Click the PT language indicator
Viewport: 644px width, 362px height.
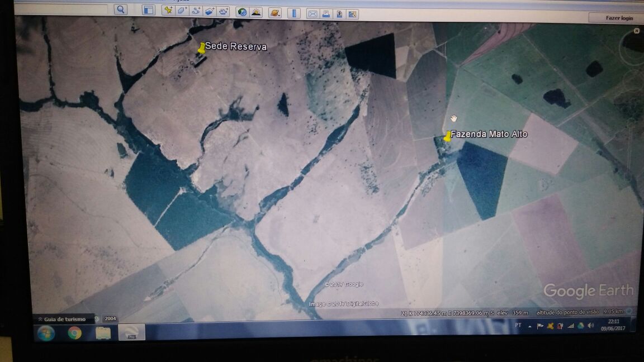point(518,326)
